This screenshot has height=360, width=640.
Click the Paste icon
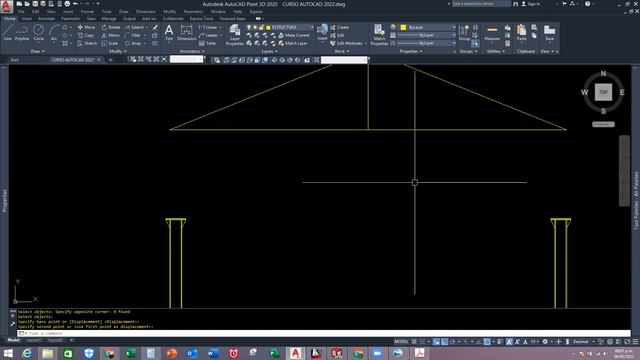point(521,32)
